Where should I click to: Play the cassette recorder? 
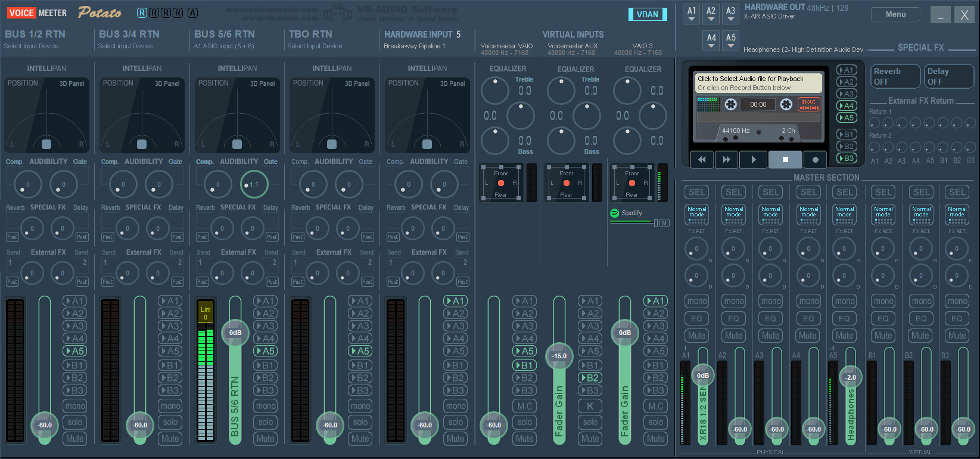coord(754,159)
